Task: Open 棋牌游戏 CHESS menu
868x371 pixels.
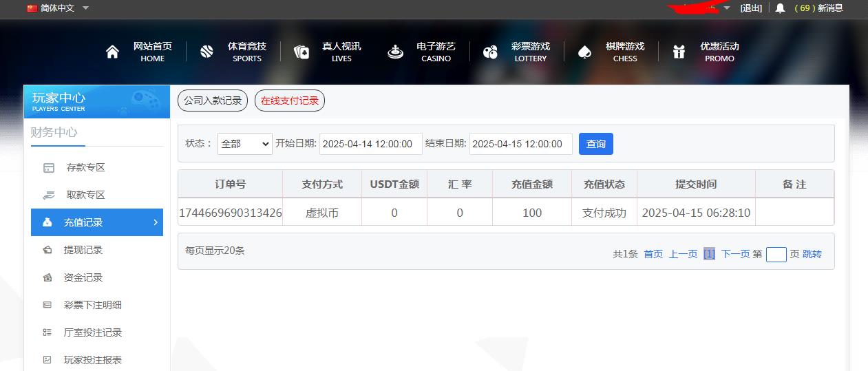Action: 625,52
